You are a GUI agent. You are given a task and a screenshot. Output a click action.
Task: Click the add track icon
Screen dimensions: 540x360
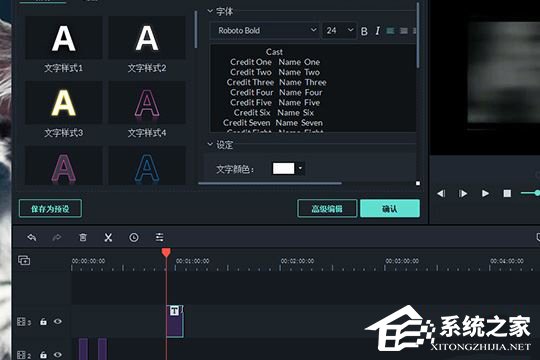tap(24, 260)
